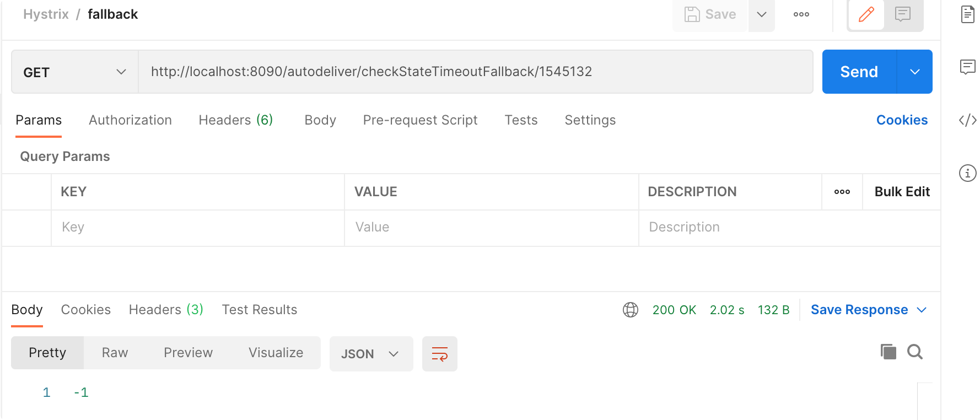Image resolution: width=980 pixels, height=420 pixels.
Task: Click the Save button
Action: 710,14
